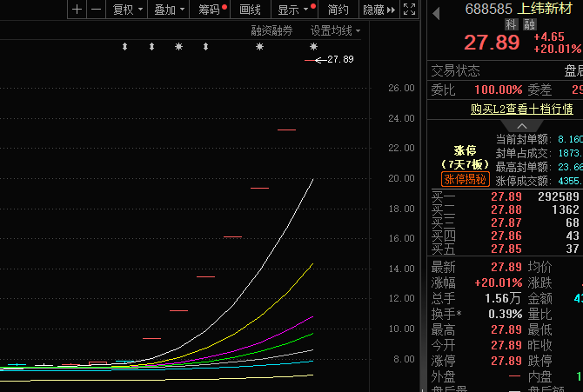Click the last star event marker on chart
Viewport: 583px width, 392px height.
(314, 46)
